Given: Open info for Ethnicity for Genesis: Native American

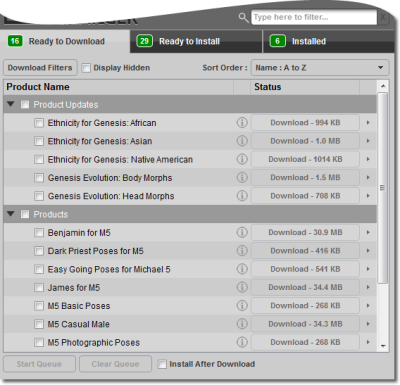Looking at the screenshot, I should click(242, 159).
